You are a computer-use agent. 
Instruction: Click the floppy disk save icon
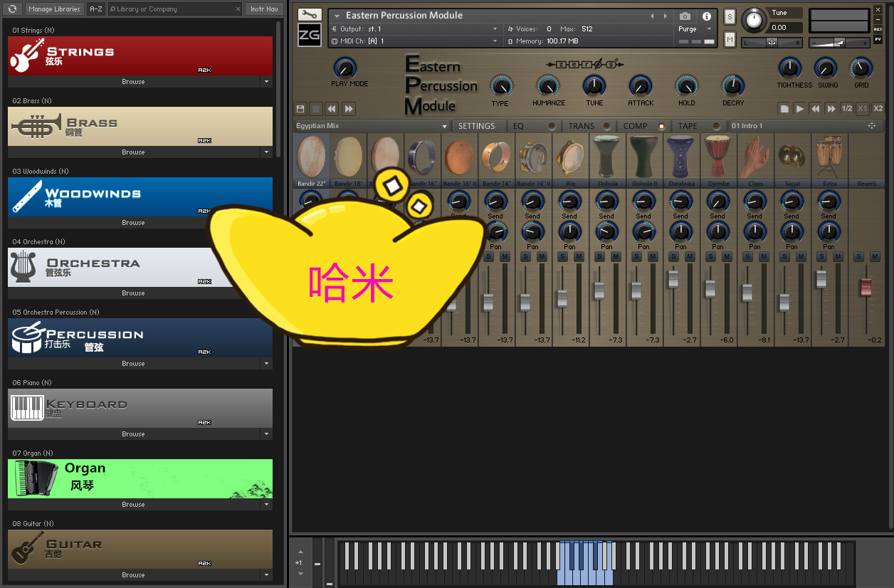300,109
